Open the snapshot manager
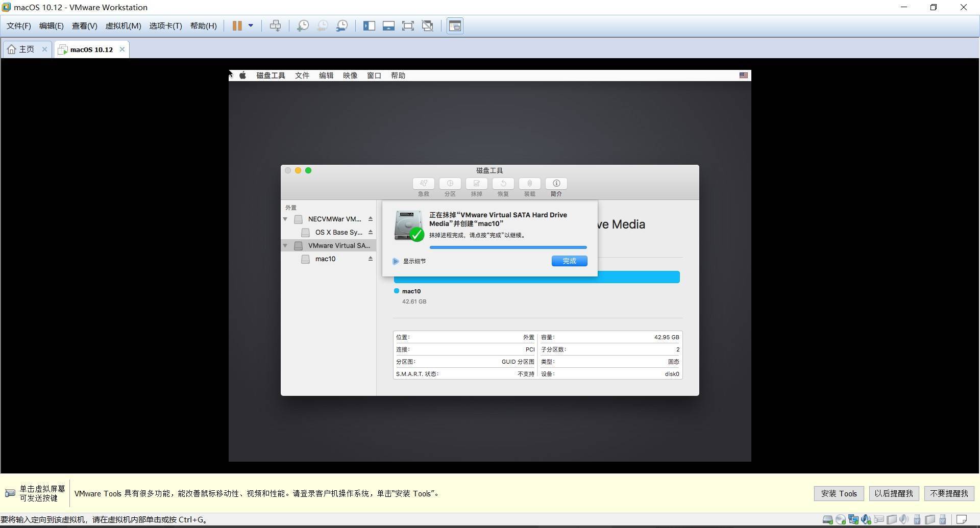 (342, 26)
